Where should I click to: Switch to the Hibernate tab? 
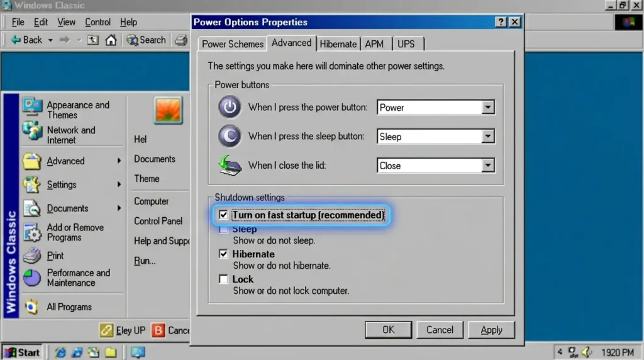coord(338,44)
